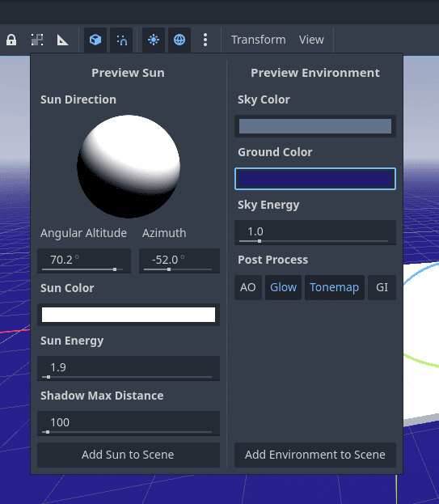Screen dimensions: 439x504
Task: Disable the Tonemap post process toggle
Action: click(x=335, y=287)
